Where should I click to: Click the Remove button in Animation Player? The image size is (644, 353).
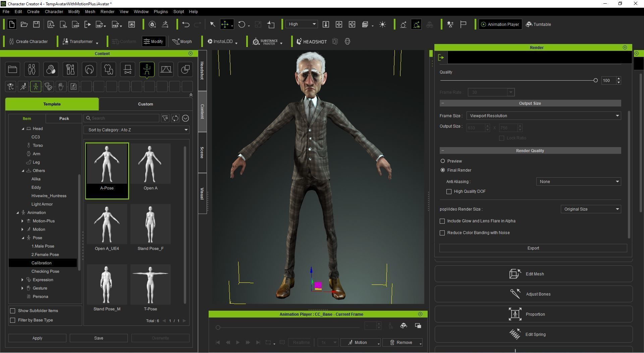pyautogui.click(x=402, y=343)
